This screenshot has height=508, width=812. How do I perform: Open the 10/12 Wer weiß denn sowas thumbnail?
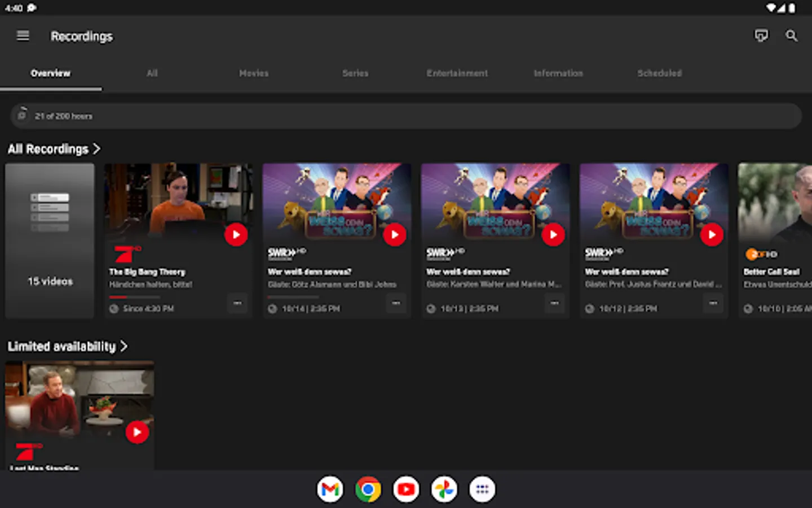[x=654, y=202]
